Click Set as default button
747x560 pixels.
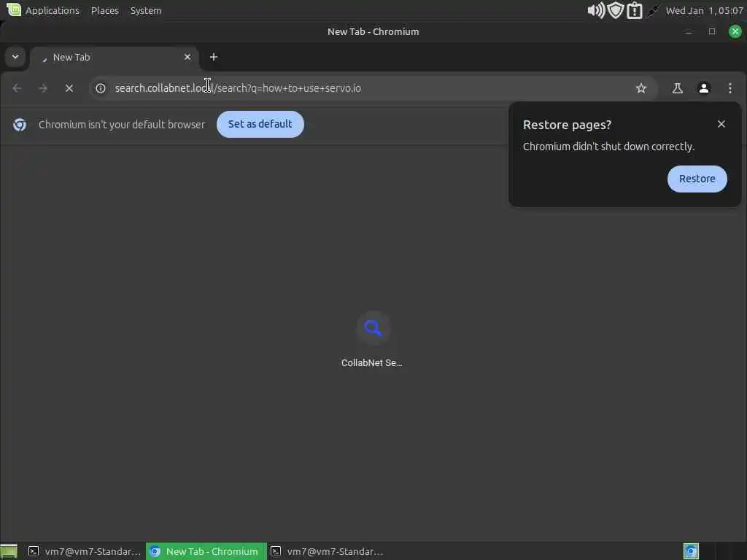click(x=260, y=124)
